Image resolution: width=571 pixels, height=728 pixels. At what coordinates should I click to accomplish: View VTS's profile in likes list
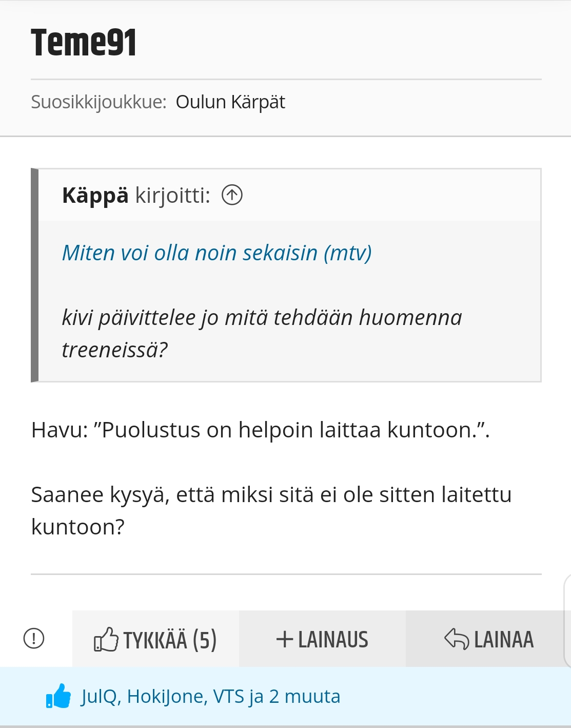click(228, 697)
